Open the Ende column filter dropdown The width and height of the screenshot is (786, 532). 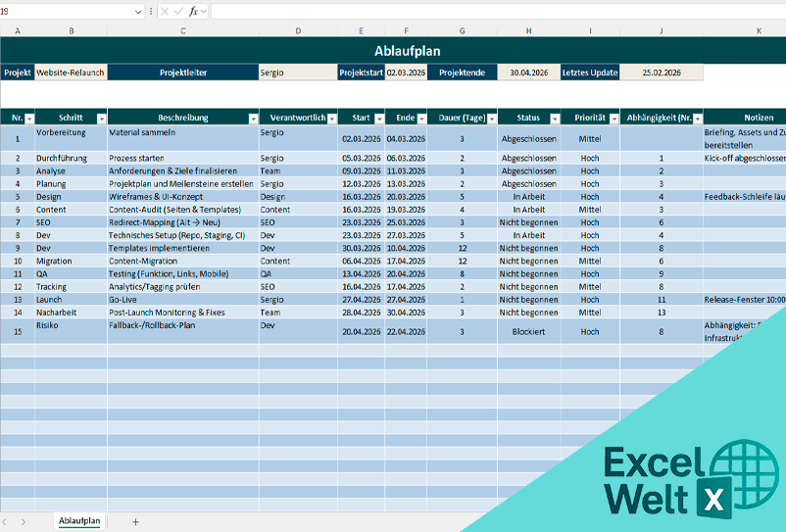click(421, 119)
